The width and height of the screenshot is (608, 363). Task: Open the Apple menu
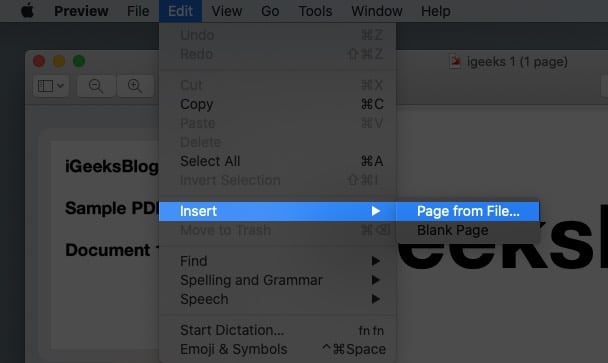point(27,10)
